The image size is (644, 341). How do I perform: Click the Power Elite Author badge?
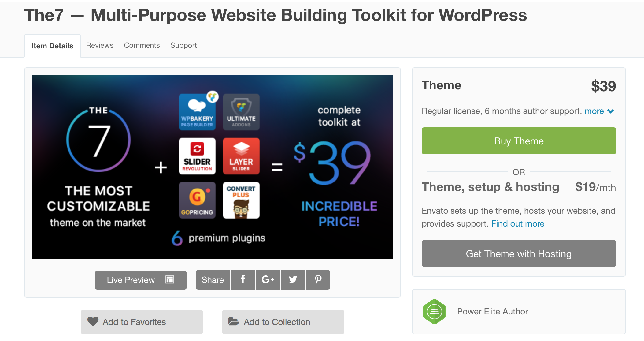[x=434, y=312]
